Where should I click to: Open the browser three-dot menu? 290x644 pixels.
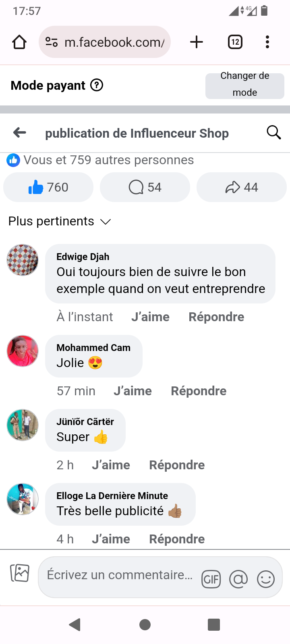click(267, 42)
